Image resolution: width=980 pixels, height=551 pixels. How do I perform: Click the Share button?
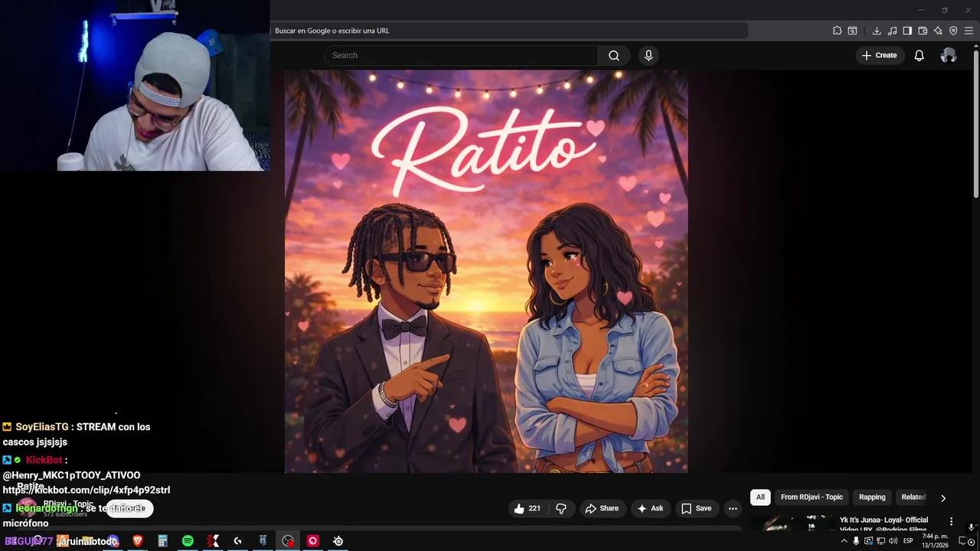602,508
